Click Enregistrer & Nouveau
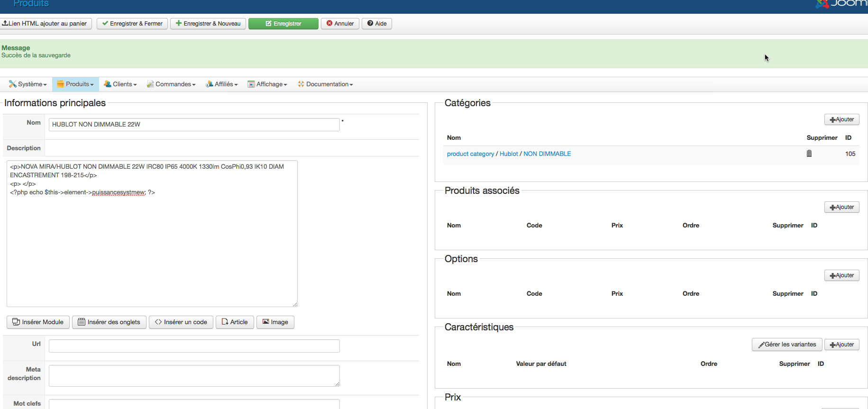Image resolution: width=868 pixels, height=409 pixels. click(x=208, y=24)
